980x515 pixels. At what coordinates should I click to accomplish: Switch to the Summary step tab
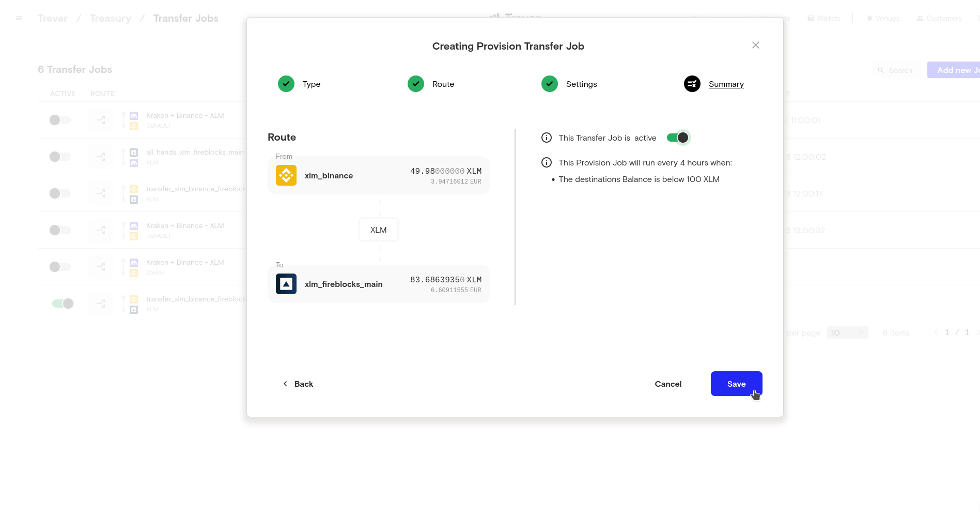click(x=726, y=84)
